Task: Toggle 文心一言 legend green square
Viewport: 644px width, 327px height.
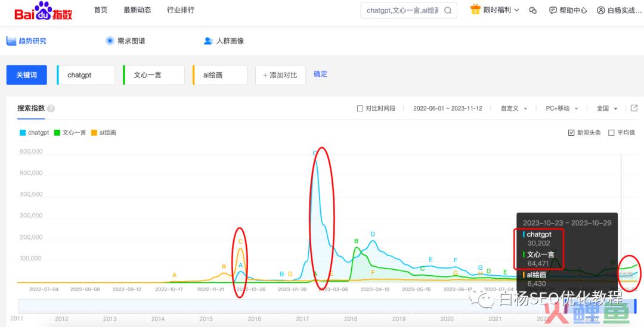Action: tap(57, 132)
